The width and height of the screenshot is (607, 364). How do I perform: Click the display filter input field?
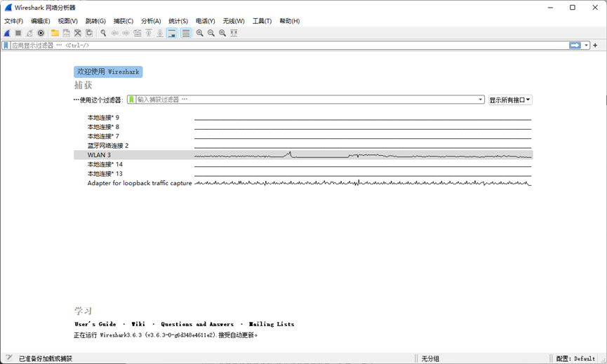click(x=289, y=46)
